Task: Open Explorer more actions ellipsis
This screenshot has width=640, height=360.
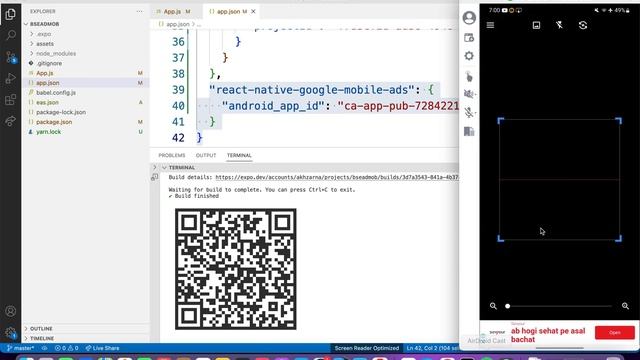Action: [140, 11]
